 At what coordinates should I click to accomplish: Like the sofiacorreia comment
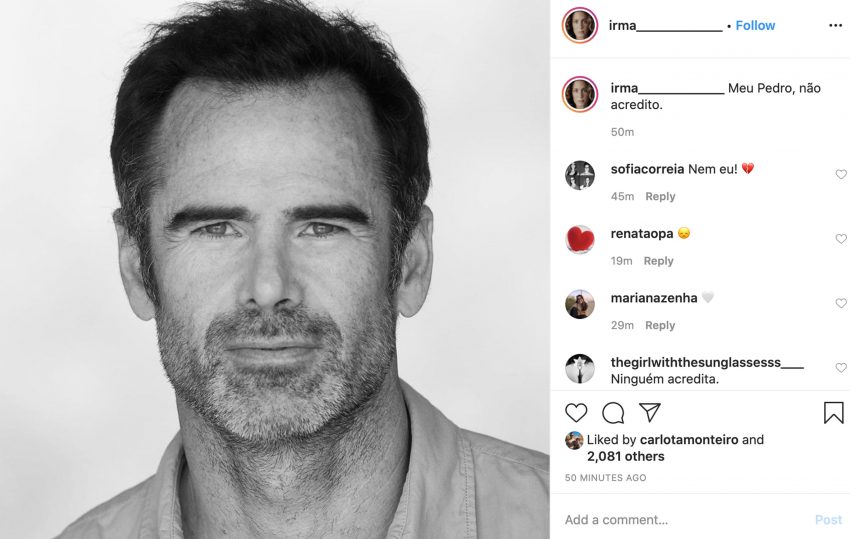tap(841, 174)
